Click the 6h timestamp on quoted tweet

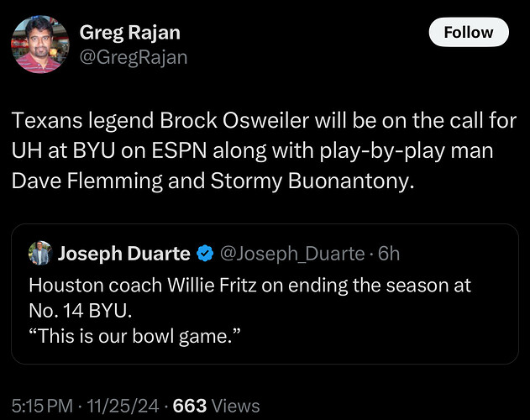click(389, 254)
